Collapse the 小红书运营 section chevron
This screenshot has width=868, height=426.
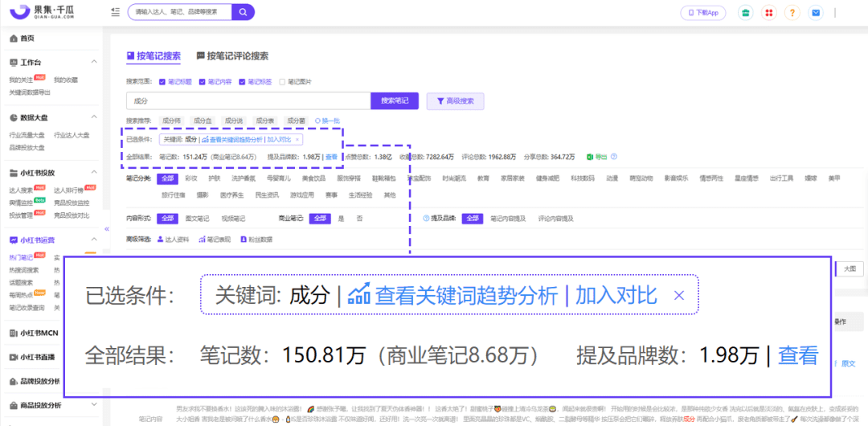click(94, 240)
